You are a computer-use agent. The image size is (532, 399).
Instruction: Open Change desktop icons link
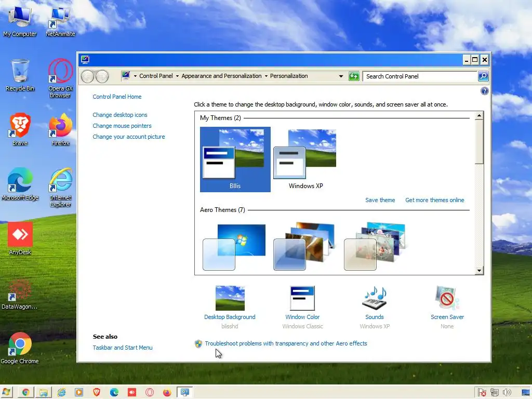(120, 115)
